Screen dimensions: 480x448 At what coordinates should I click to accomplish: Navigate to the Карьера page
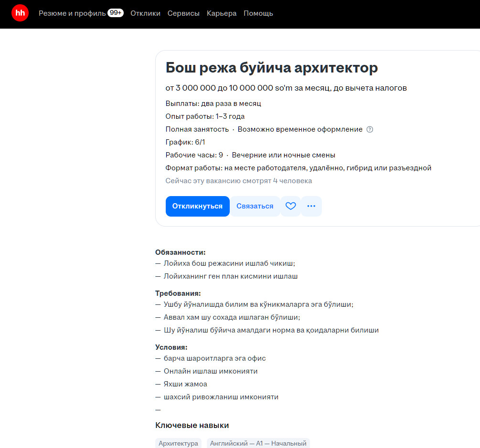[222, 13]
